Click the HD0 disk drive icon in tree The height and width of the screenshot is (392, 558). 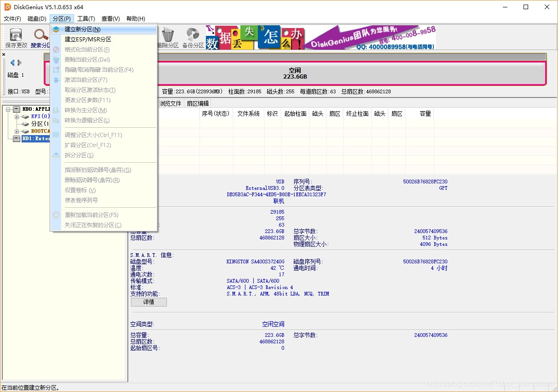(17, 109)
